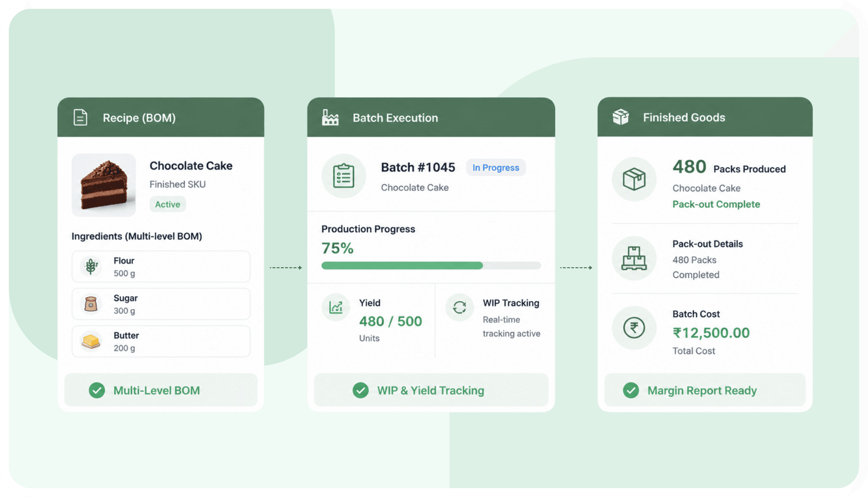Viewport: 868px width, 497px height.
Task: Click the 75% progress value
Action: click(337, 248)
